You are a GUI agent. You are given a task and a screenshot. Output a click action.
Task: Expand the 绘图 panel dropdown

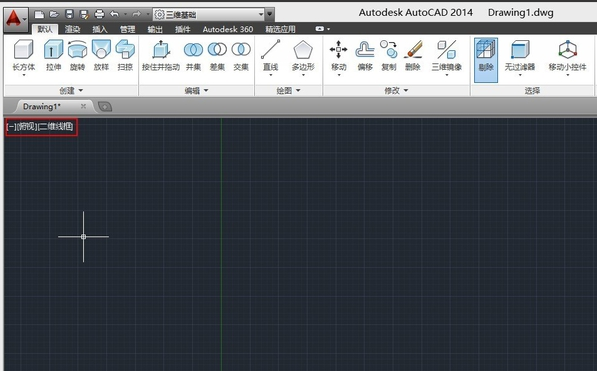click(298, 91)
